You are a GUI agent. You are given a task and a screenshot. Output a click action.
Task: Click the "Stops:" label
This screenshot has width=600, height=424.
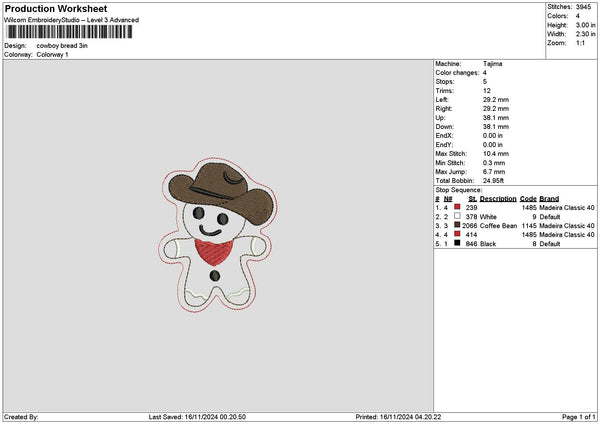click(x=445, y=82)
